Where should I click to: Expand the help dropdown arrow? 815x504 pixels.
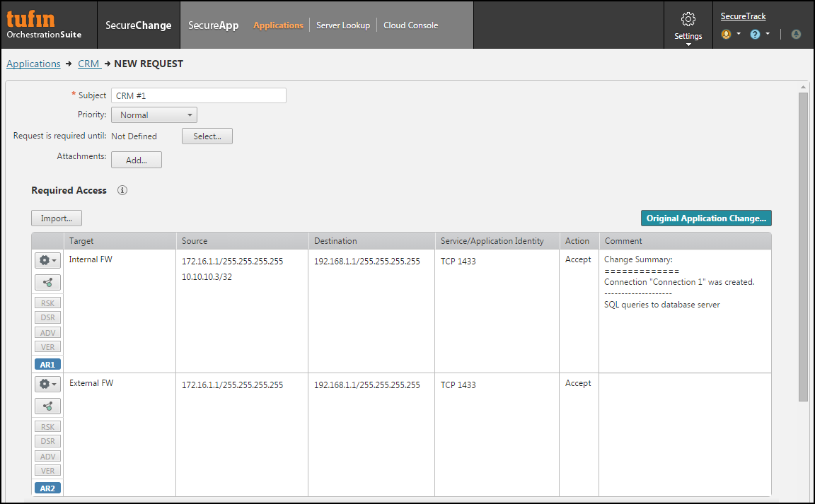coord(768,34)
